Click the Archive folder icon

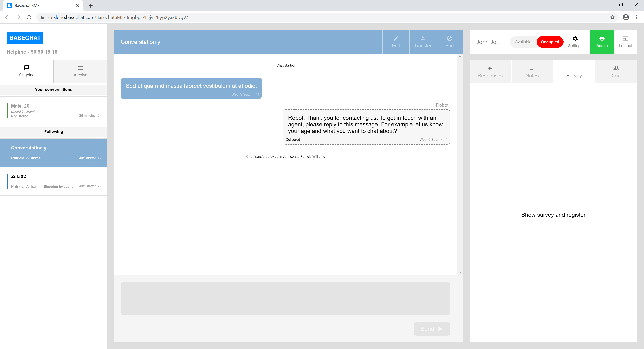(80, 68)
